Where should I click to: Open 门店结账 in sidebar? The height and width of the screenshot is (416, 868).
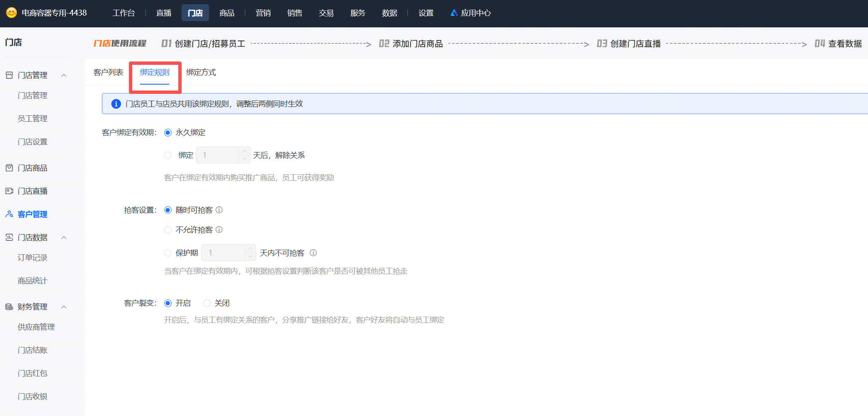pyautogui.click(x=32, y=350)
